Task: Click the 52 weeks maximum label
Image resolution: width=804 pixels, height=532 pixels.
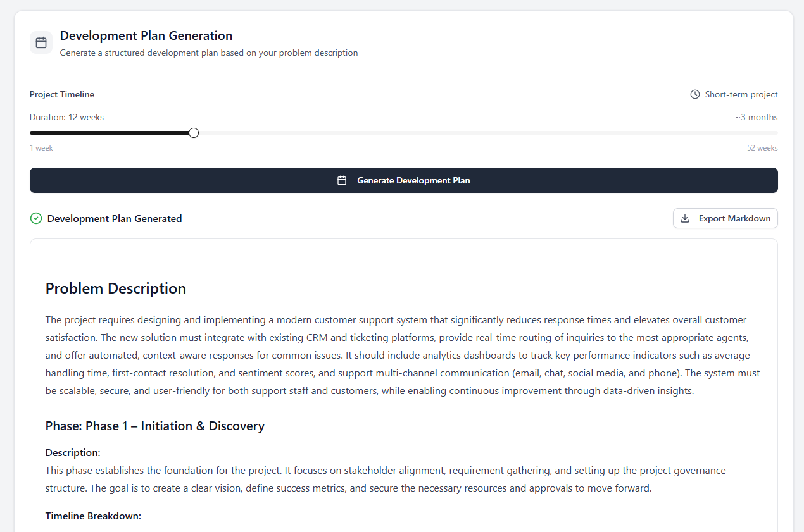Action: click(762, 147)
